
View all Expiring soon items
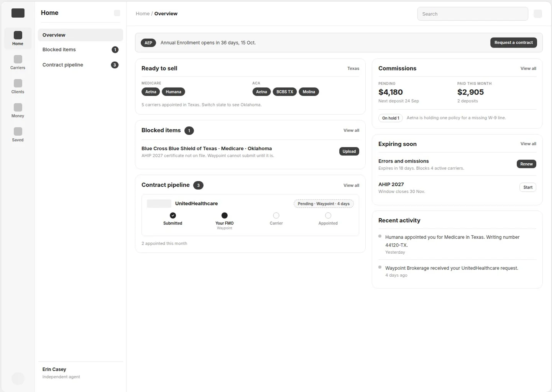pos(528,144)
